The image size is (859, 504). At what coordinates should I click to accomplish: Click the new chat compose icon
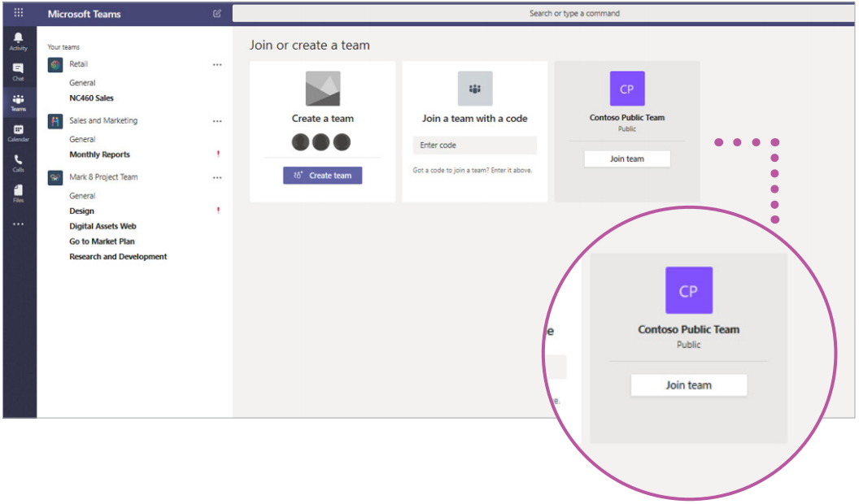tap(217, 14)
